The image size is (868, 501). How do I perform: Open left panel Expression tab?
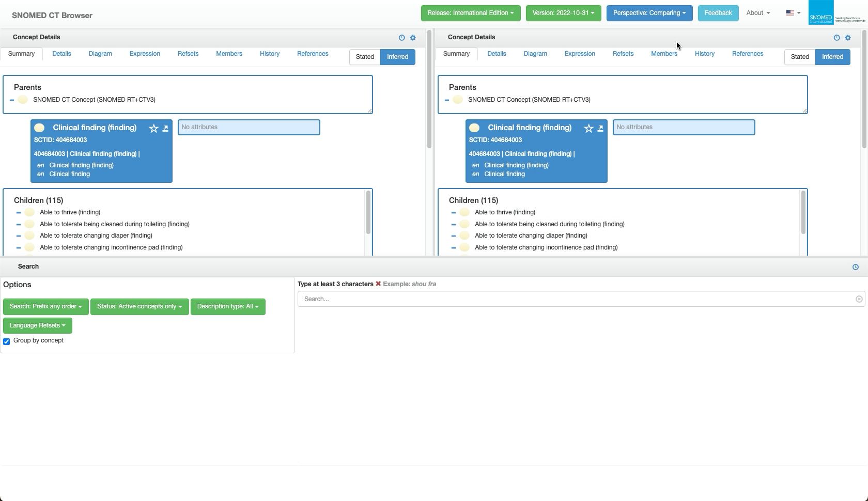click(x=145, y=54)
